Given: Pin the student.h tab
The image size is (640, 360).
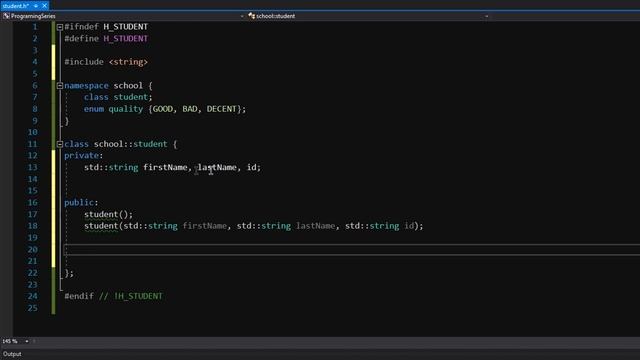Looking at the screenshot, I should tap(36, 6).
